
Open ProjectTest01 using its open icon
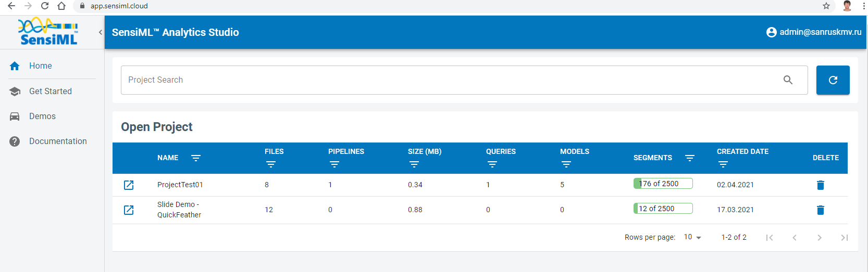[129, 185]
